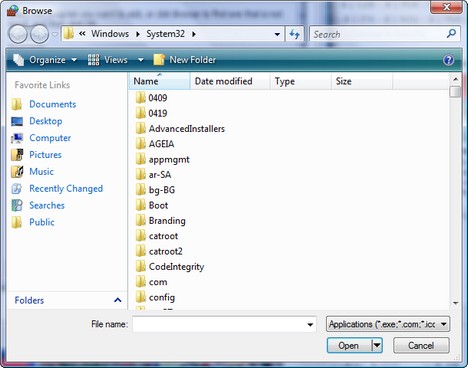The height and width of the screenshot is (368, 468).
Task: Click the com folder icon
Action: [141, 282]
